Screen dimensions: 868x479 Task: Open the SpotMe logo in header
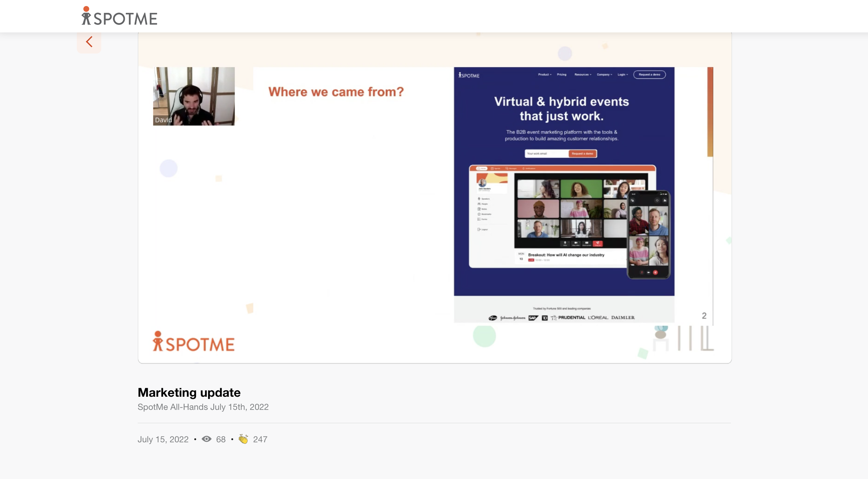point(119,16)
